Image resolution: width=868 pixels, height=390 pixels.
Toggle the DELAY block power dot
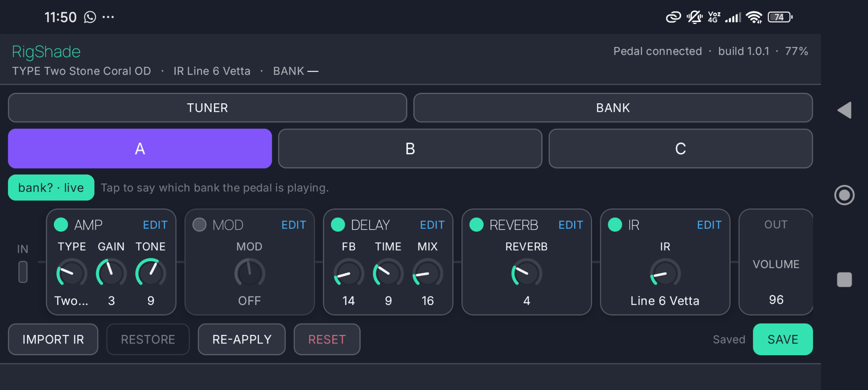pyautogui.click(x=338, y=224)
